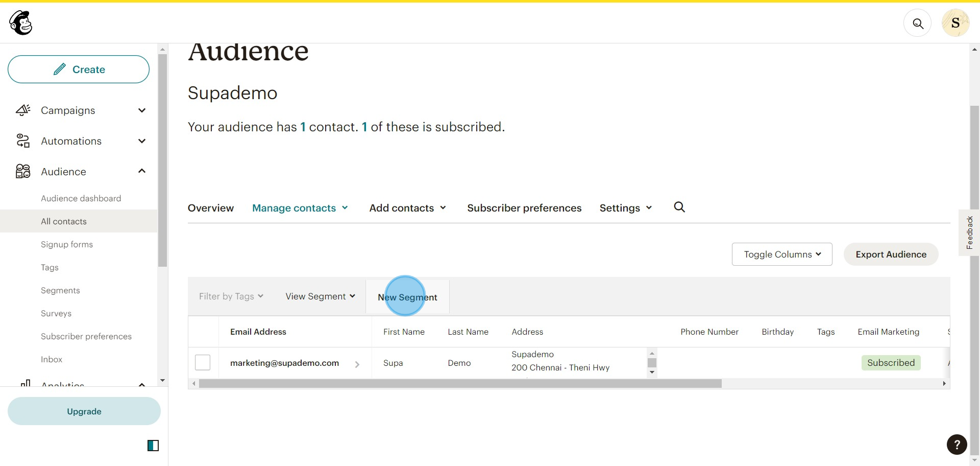Open the account avatar labeled S
Image resolution: width=980 pixels, height=466 pixels.
coord(955,23)
